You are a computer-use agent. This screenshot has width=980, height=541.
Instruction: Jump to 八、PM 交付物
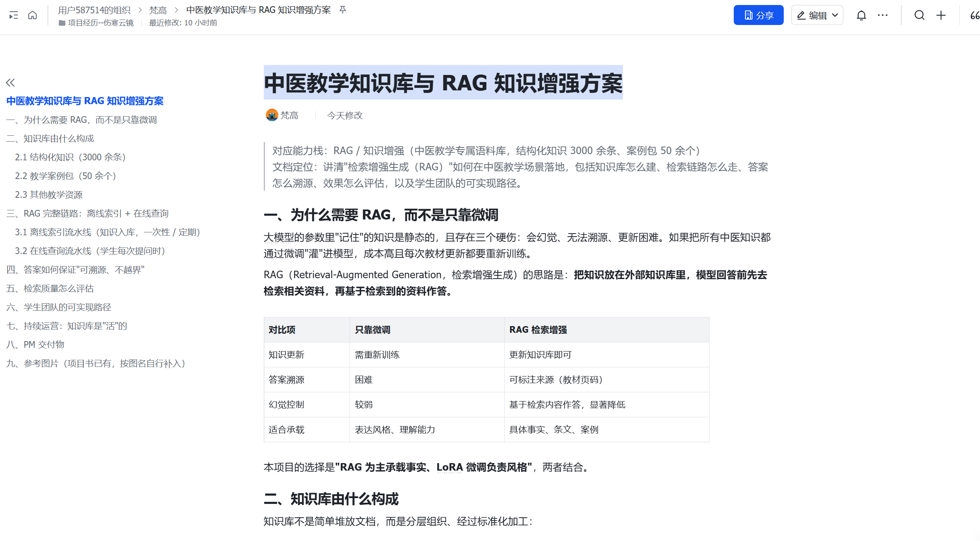point(35,344)
